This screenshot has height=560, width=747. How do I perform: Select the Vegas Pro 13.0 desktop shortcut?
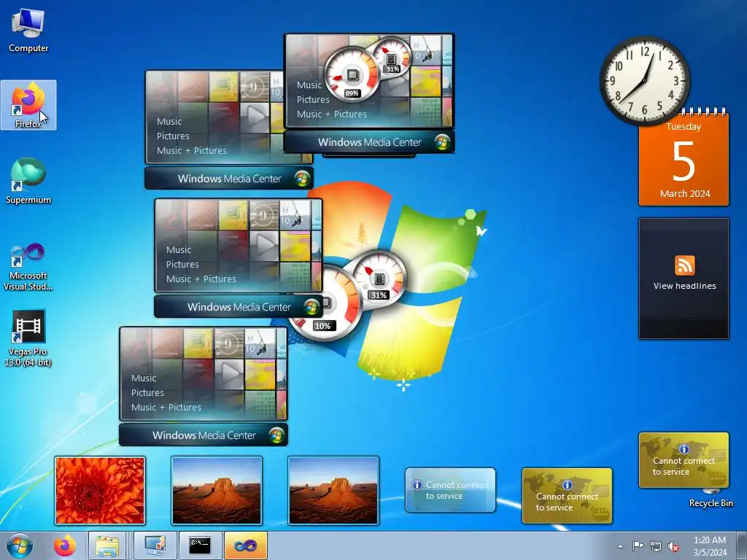click(x=28, y=338)
